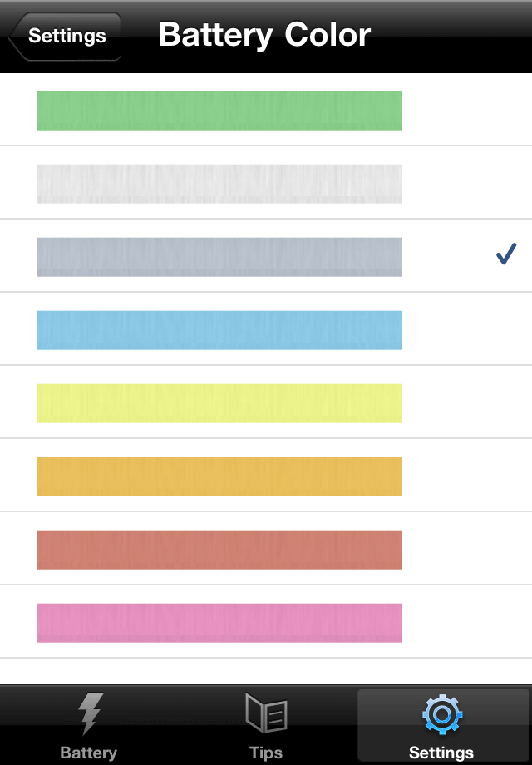Select the red battery color bar
The height and width of the screenshot is (765, 532).
219,550
